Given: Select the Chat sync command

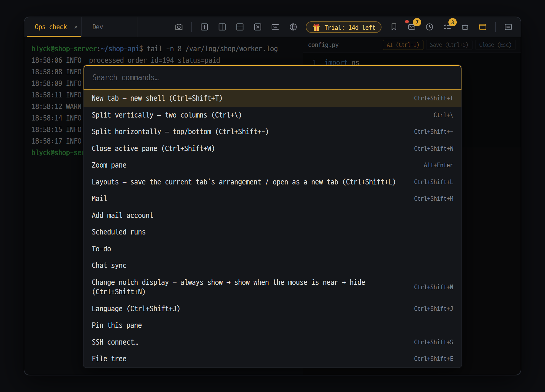Looking at the screenshot, I should 272,266.
